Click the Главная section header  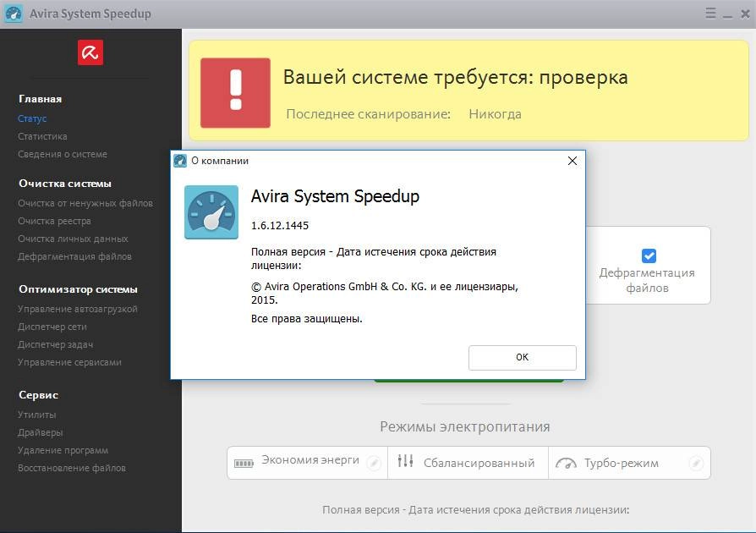tap(41, 99)
